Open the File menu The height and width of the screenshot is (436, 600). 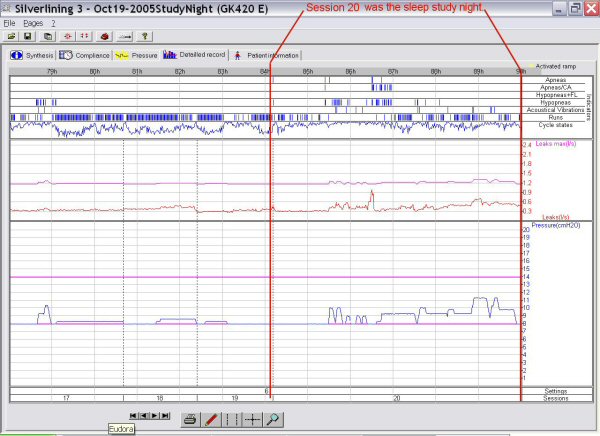click(9, 23)
